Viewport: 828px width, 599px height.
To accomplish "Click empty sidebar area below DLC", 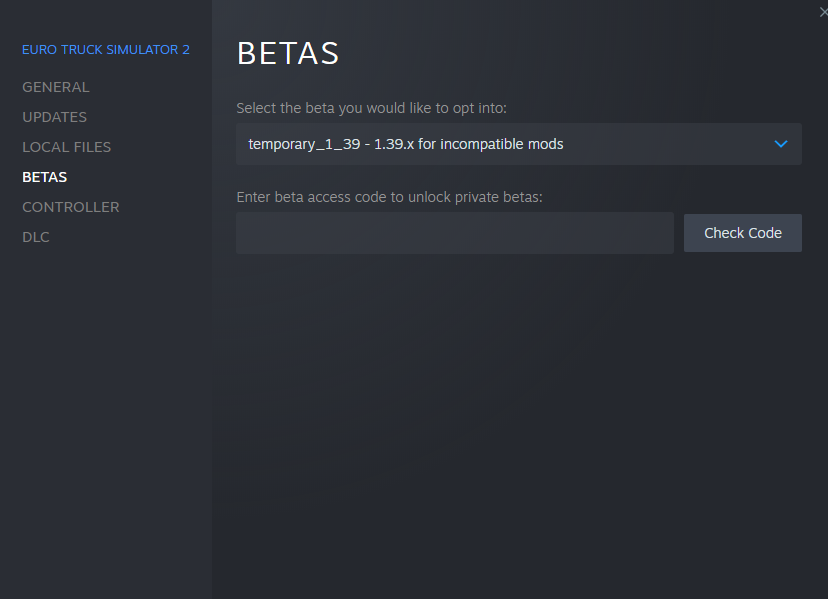I will (105, 420).
